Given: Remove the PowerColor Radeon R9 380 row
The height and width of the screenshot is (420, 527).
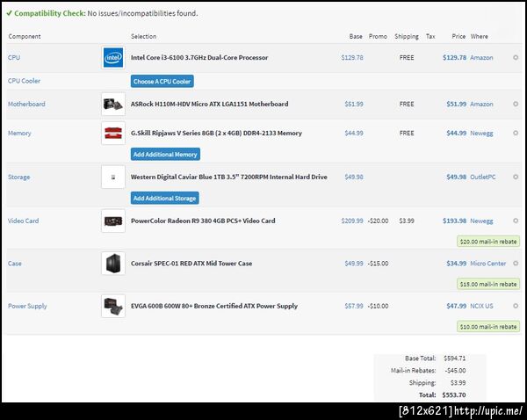Looking at the screenshot, I should click(x=516, y=221).
